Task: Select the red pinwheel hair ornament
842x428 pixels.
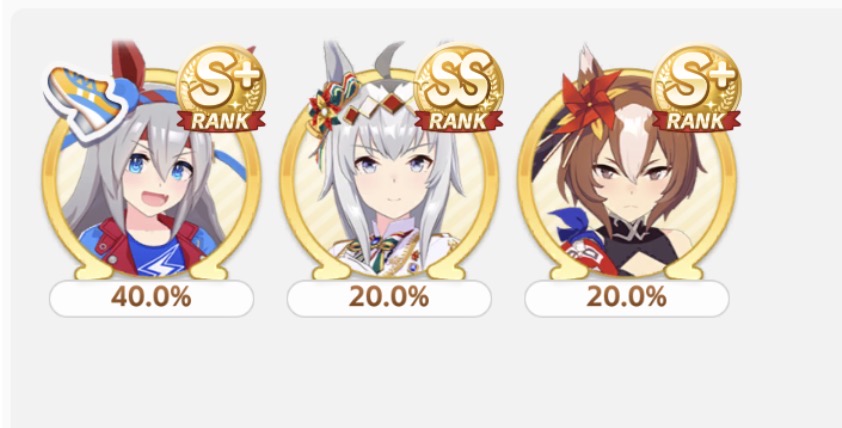Action: (x=591, y=102)
